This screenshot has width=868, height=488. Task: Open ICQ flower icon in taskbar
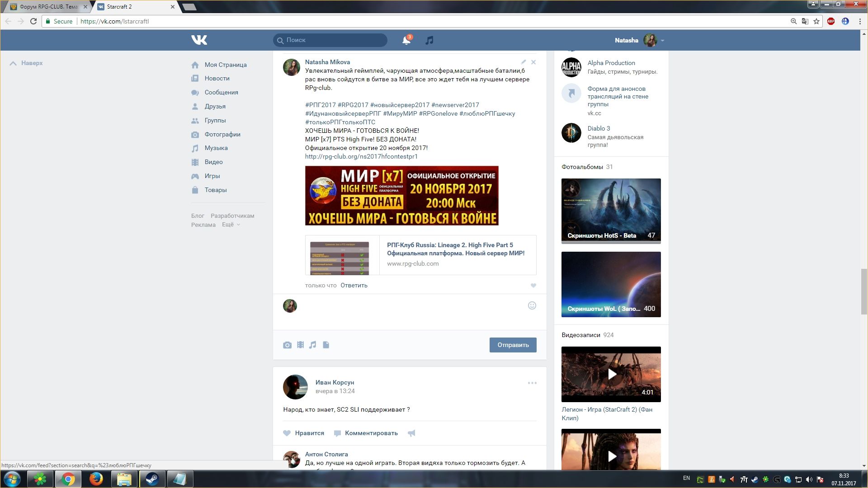click(x=40, y=479)
